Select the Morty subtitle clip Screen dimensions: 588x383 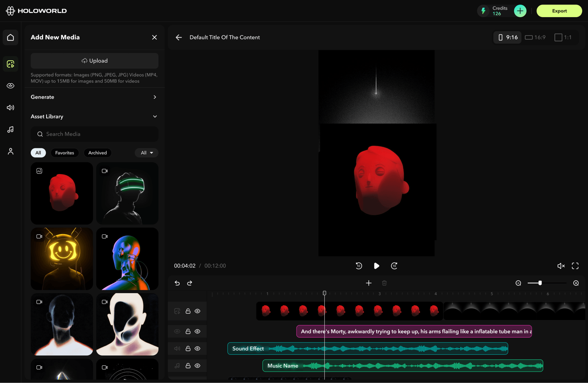tap(414, 331)
